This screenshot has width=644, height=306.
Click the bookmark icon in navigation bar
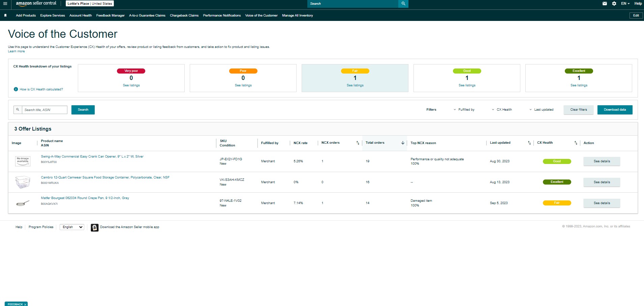[x=5, y=16]
